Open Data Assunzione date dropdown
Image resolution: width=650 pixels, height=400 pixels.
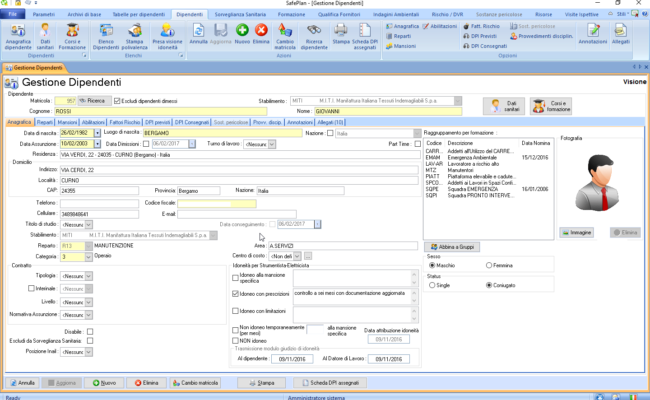tap(97, 144)
